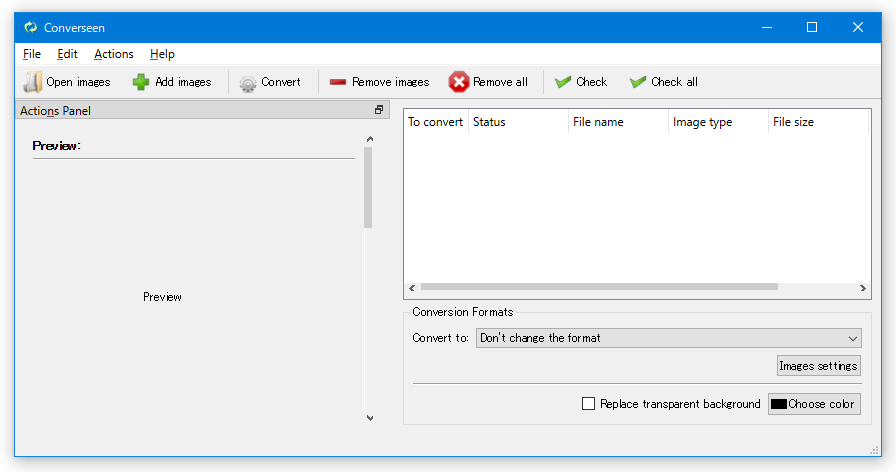The width and height of the screenshot is (896, 472).
Task: Click the bold Preview: heading
Action: click(57, 146)
